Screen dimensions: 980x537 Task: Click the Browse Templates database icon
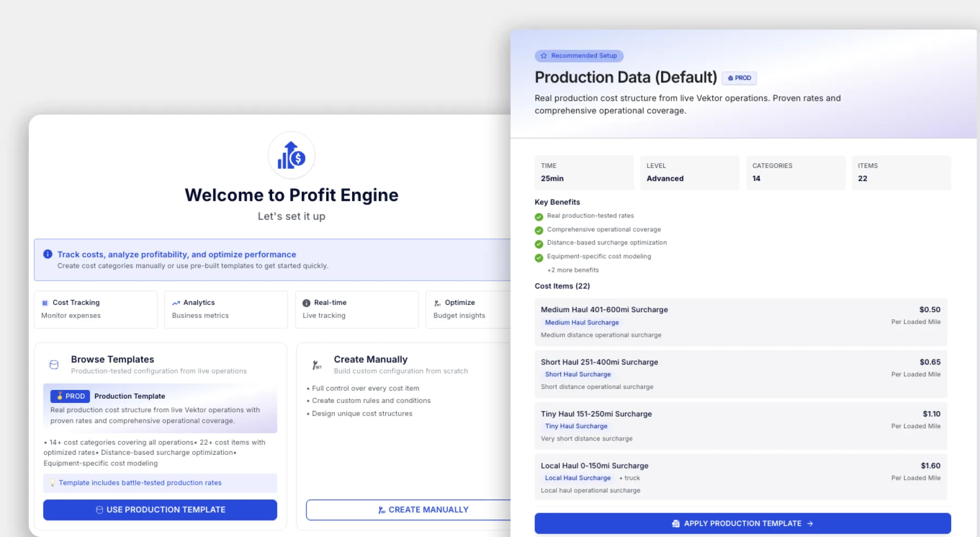54,365
